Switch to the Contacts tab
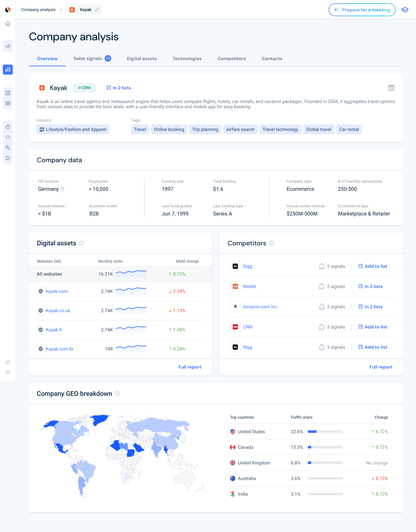 272,58
